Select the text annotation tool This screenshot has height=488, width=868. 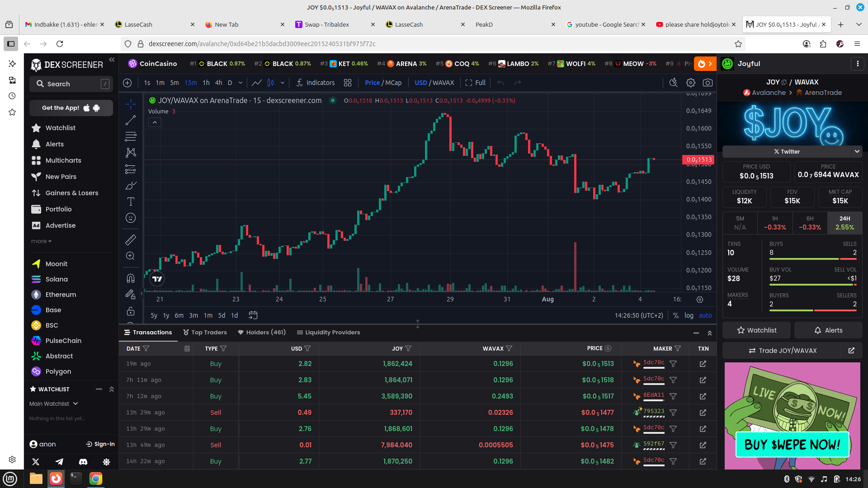pos(131,202)
